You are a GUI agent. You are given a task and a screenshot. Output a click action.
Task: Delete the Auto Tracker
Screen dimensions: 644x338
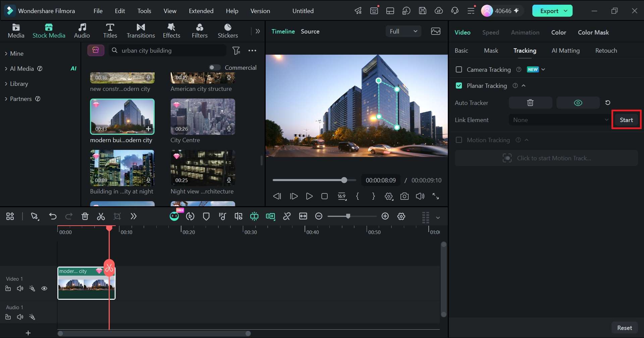[530, 103]
